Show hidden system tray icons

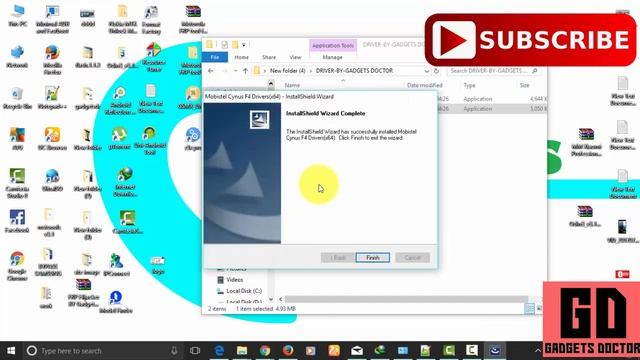pos(538,351)
